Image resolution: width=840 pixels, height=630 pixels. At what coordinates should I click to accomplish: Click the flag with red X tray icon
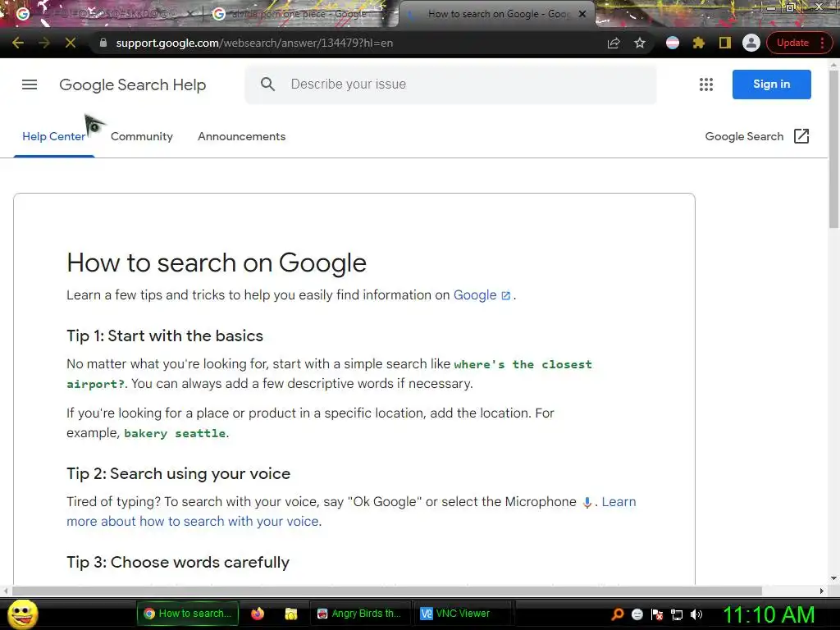(x=657, y=614)
